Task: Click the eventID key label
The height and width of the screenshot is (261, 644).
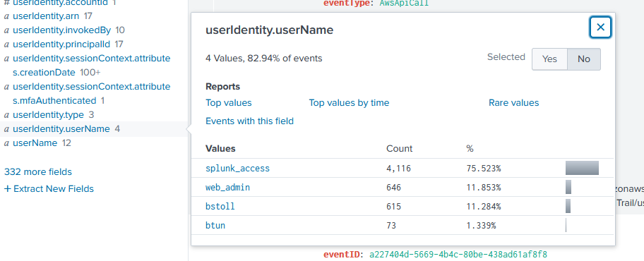Action: click(342, 255)
